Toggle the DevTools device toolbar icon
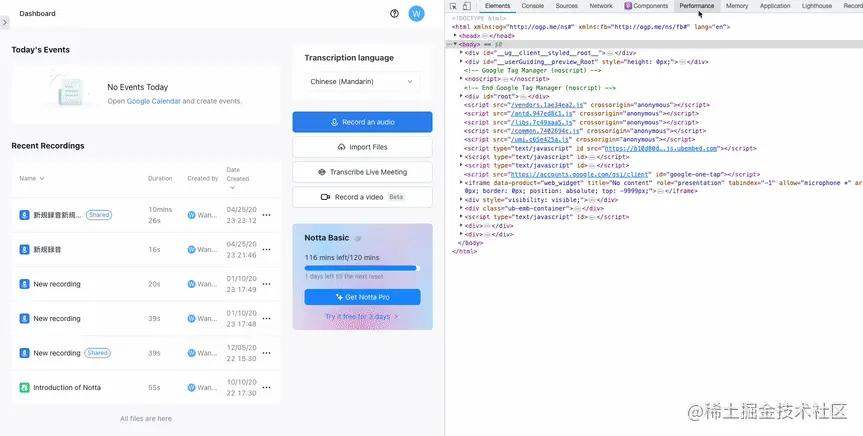Image resolution: width=863 pixels, height=436 pixels. click(x=466, y=6)
